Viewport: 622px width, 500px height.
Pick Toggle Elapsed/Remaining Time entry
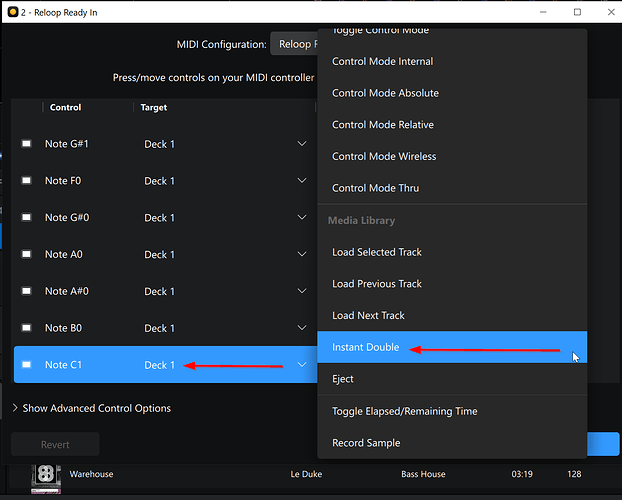(x=404, y=411)
